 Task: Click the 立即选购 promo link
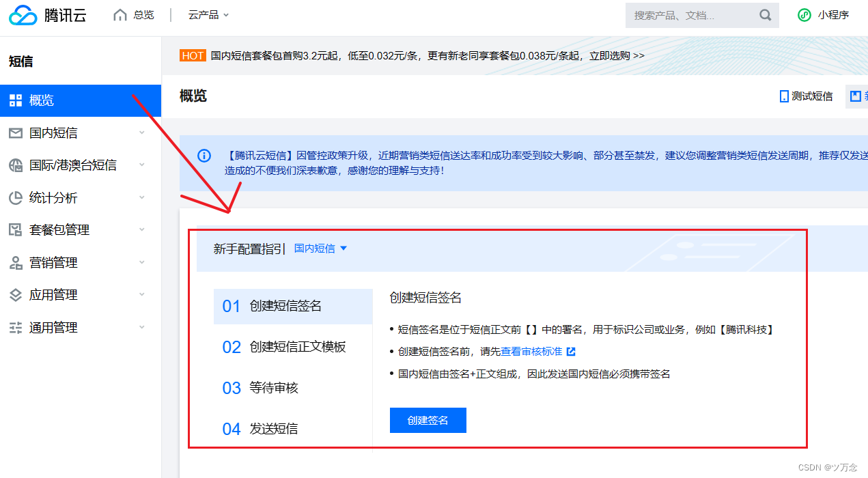[x=617, y=56]
